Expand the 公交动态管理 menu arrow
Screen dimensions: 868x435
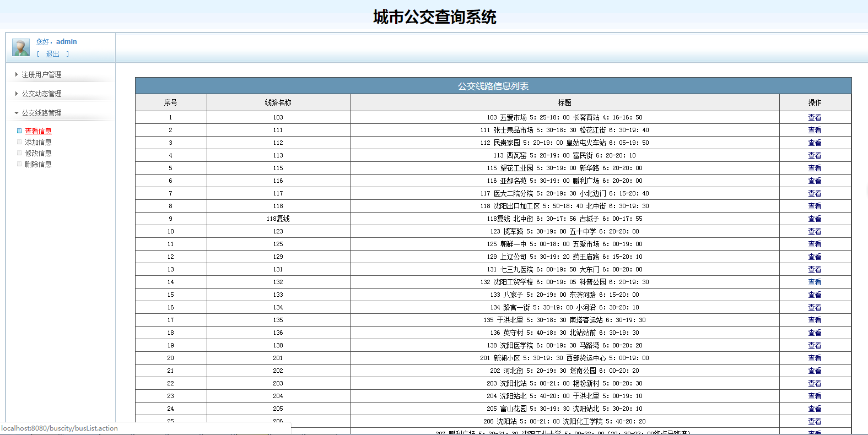click(x=17, y=94)
